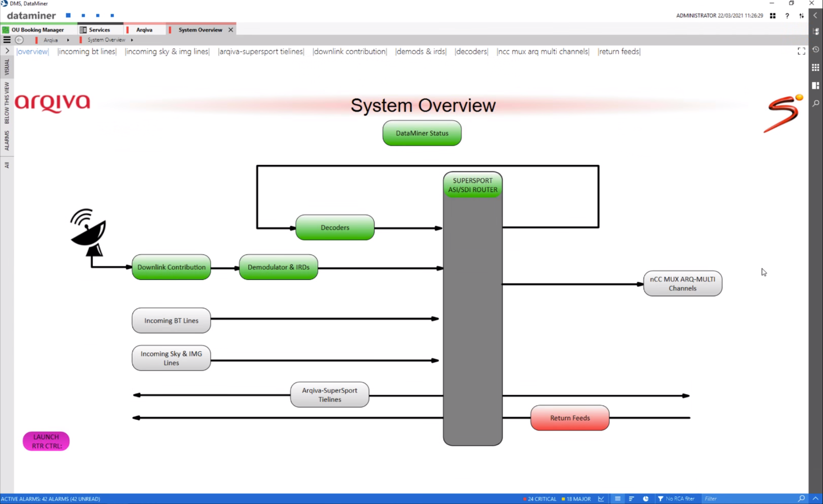Click the dataminer logo
Viewport: 823px width, 504px height.
point(31,16)
